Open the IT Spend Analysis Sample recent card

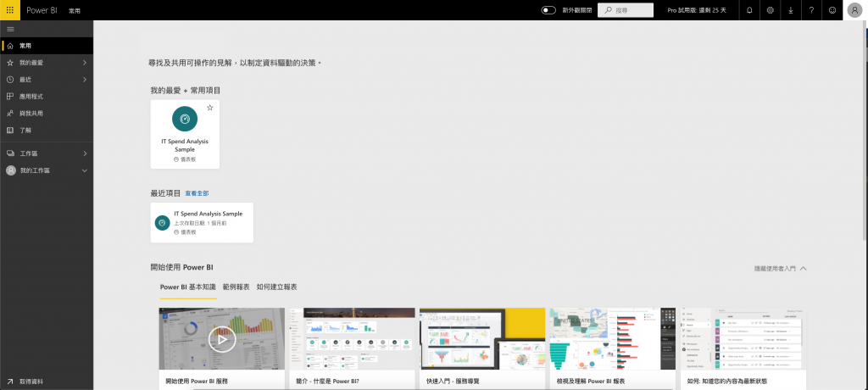coord(202,222)
